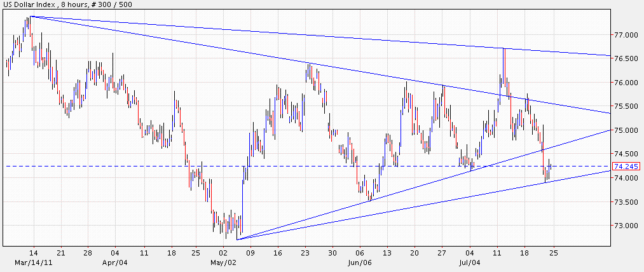Click the US Dollar Index chart title
The height and width of the screenshot is (272, 644).
click(66, 5)
